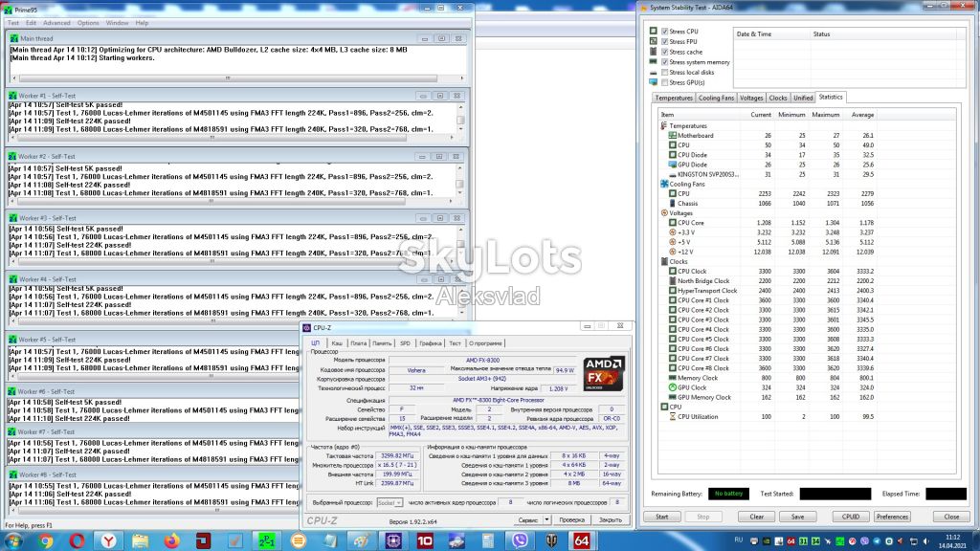Open Google Chrome from the taskbar
The width and height of the screenshot is (980, 551).
(45, 540)
